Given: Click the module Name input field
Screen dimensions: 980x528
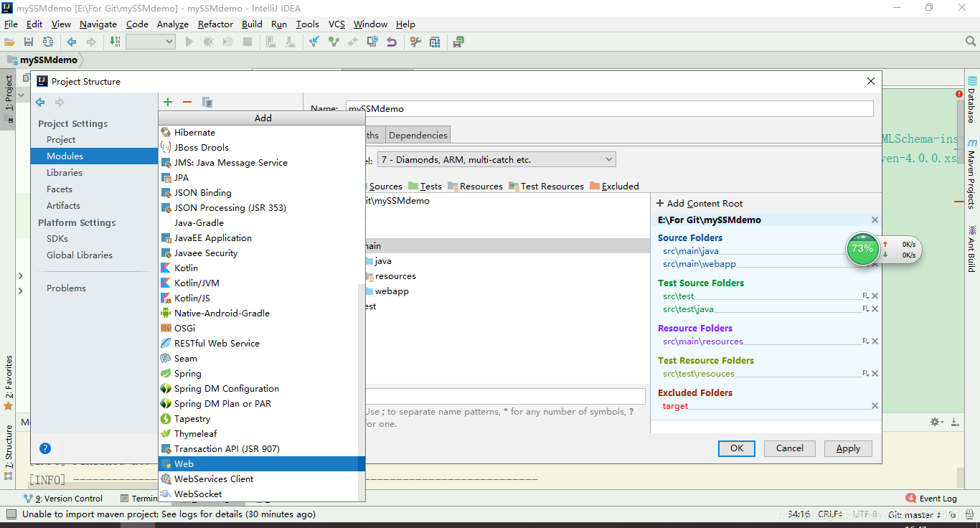Looking at the screenshot, I should click(609, 109).
